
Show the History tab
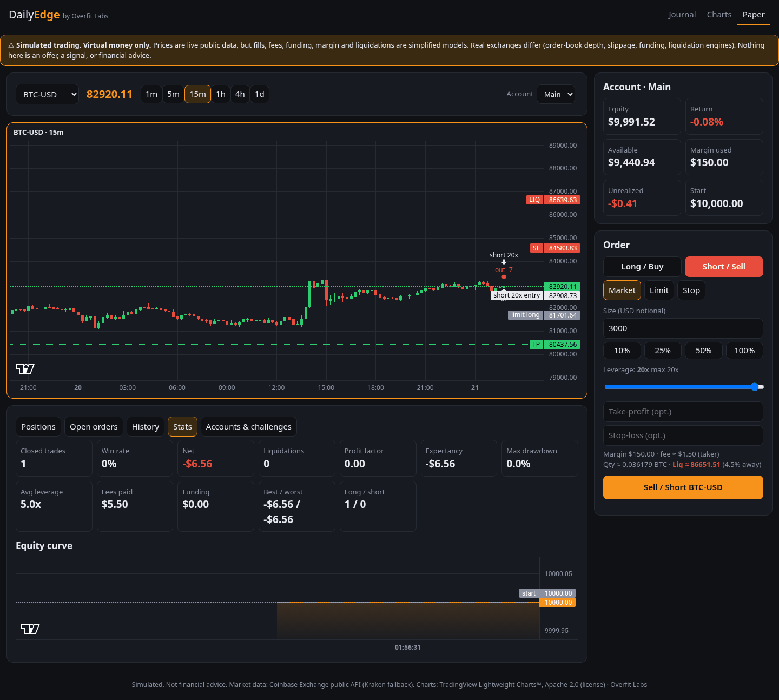146,427
